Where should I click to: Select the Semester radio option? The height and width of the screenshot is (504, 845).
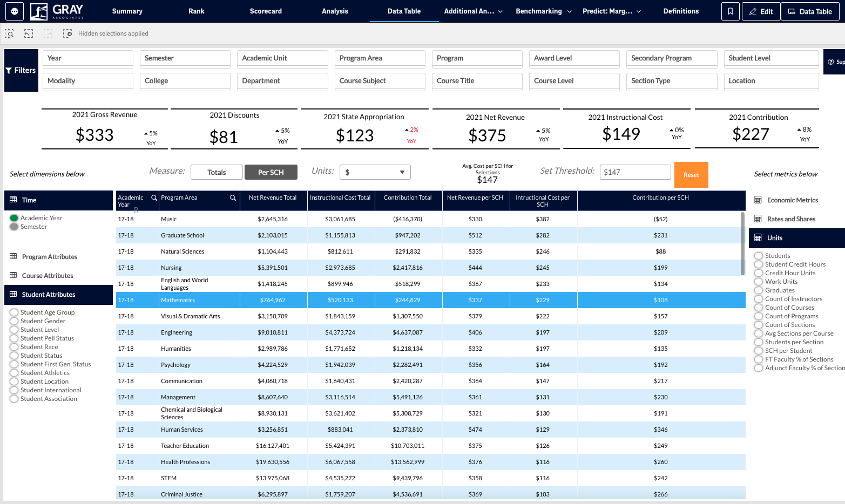14,227
